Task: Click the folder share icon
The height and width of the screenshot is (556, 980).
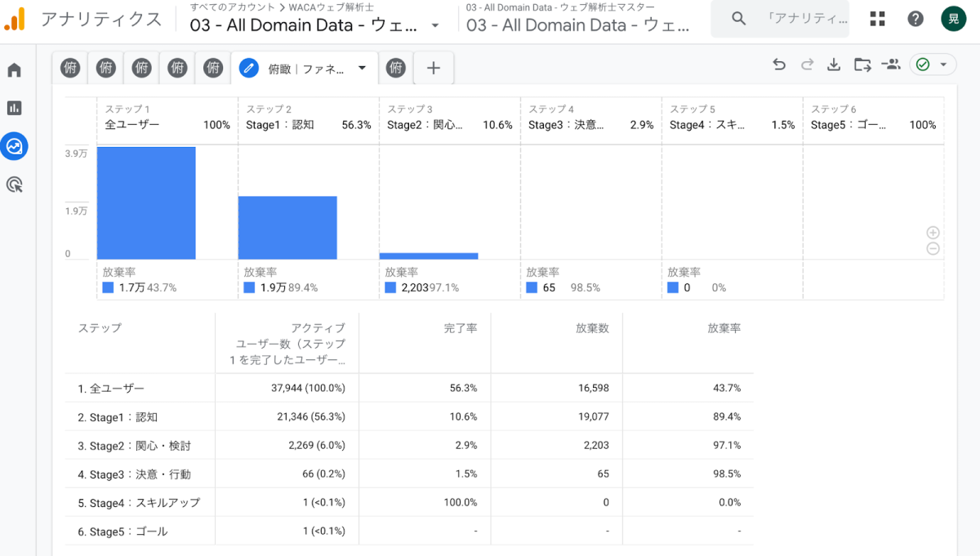Action: pos(862,64)
